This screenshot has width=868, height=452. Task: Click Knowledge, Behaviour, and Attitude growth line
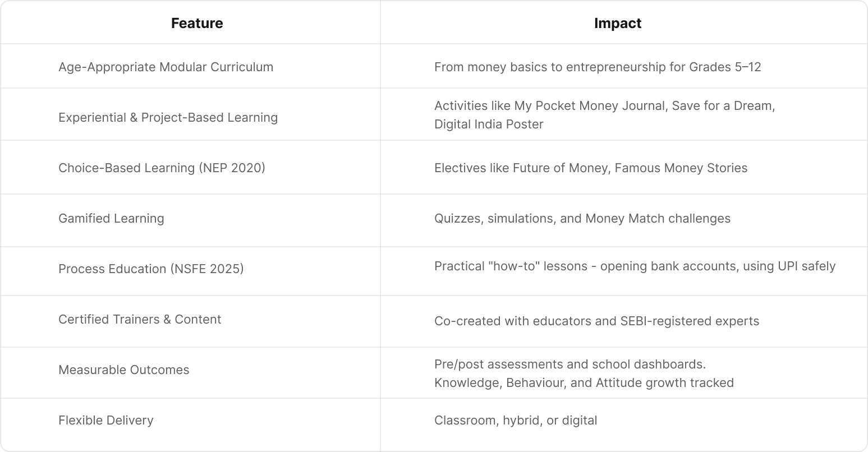point(584,382)
